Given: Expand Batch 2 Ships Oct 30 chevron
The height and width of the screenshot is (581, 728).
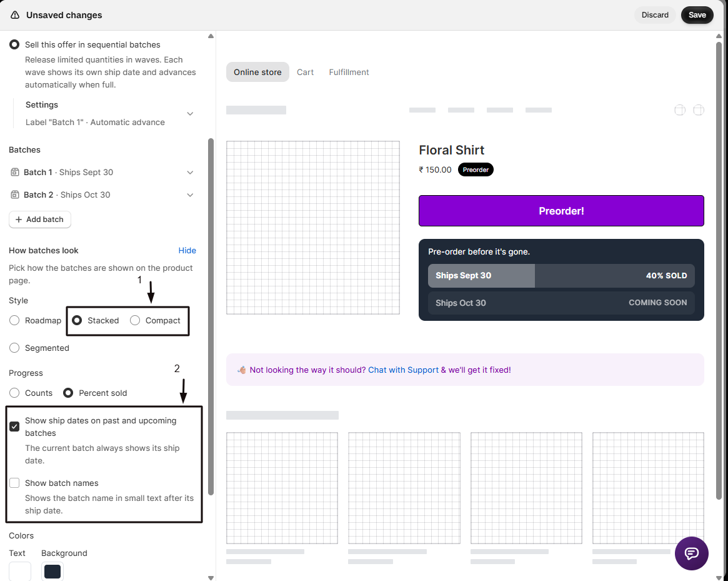Looking at the screenshot, I should pyautogui.click(x=190, y=195).
